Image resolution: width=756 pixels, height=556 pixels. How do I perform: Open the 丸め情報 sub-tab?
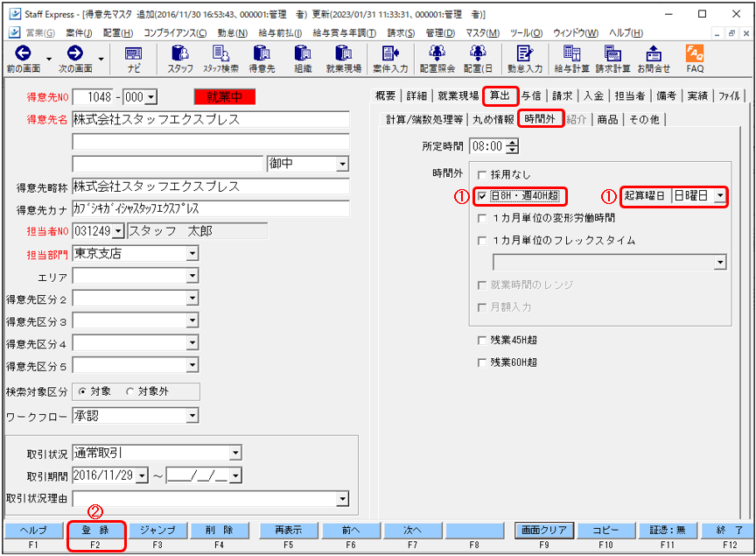493,119
